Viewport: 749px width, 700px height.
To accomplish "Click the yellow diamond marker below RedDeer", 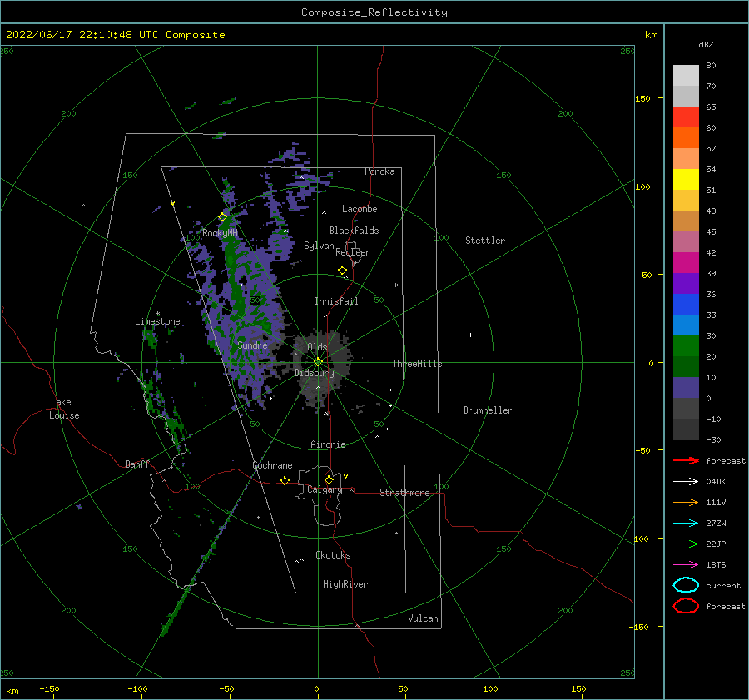I will (x=342, y=270).
